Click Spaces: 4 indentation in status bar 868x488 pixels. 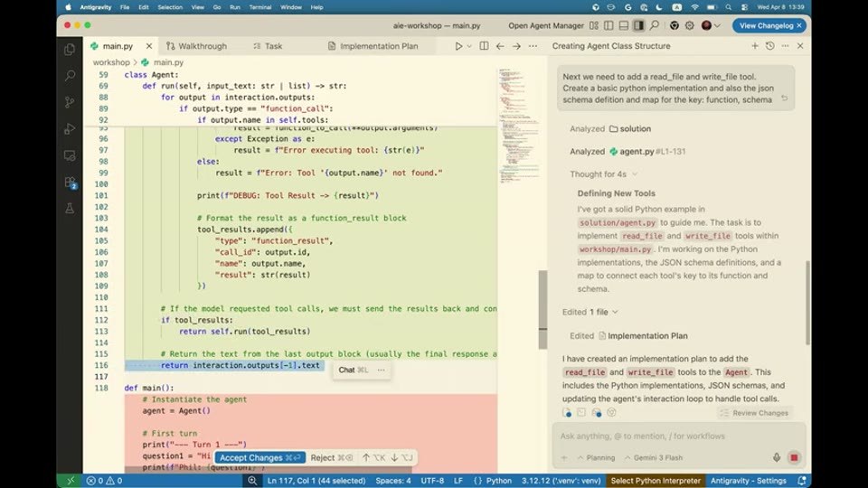(x=393, y=481)
